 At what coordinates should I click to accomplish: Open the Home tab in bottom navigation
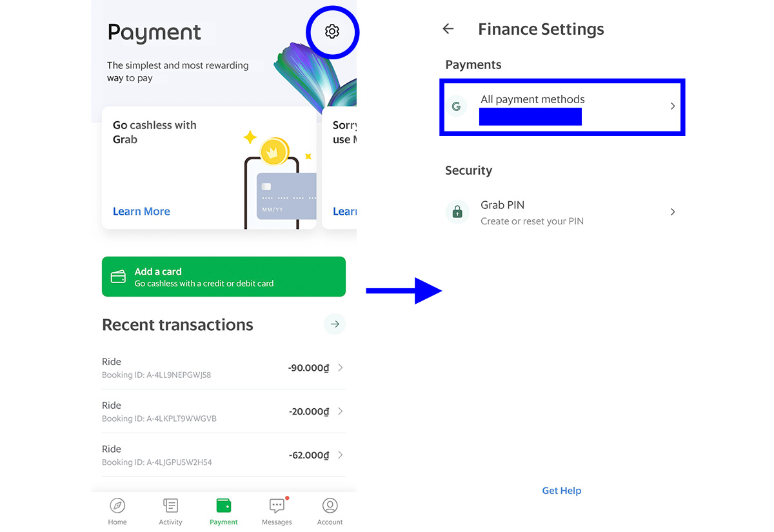coord(117,512)
